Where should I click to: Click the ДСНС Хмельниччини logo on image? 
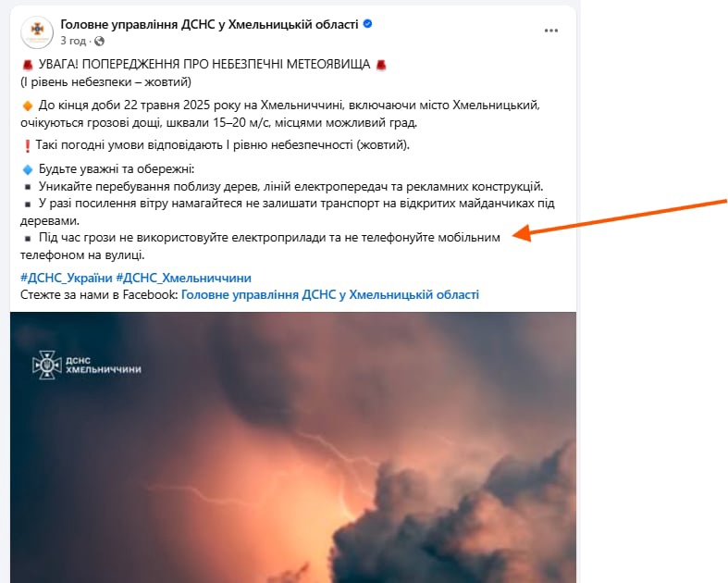[87, 365]
